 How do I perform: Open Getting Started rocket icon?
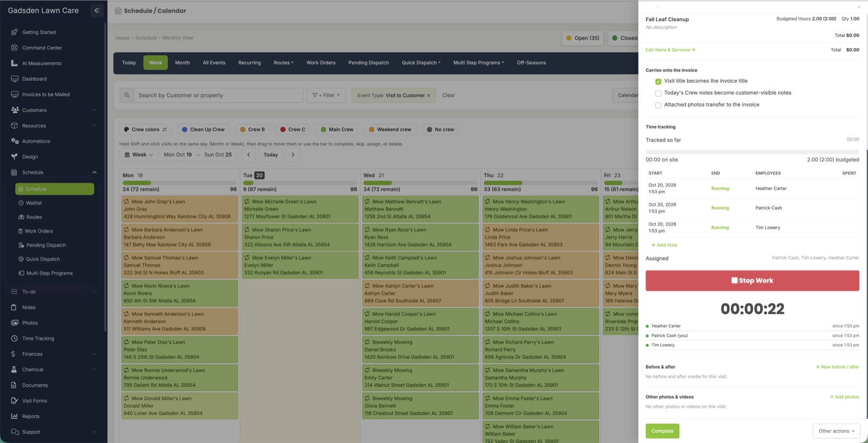tap(14, 32)
